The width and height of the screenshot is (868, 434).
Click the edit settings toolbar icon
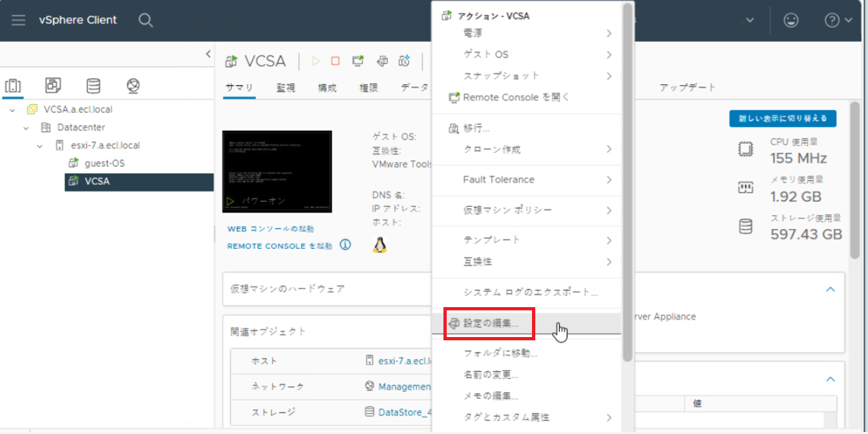point(382,61)
